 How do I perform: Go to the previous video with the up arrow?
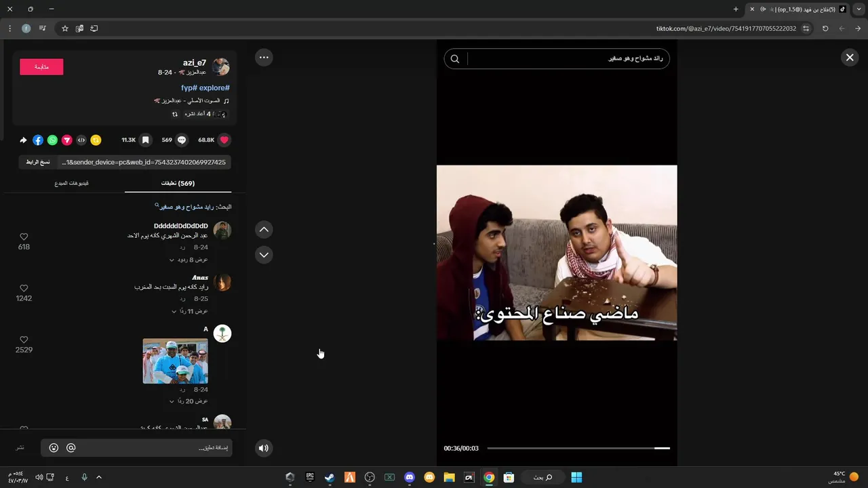264,230
